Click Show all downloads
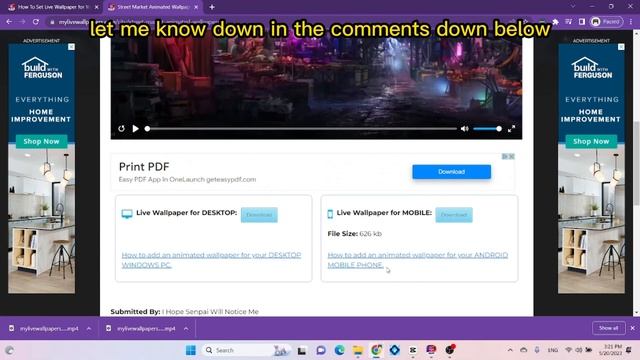This screenshot has height=360, width=640. (x=608, y=328)
